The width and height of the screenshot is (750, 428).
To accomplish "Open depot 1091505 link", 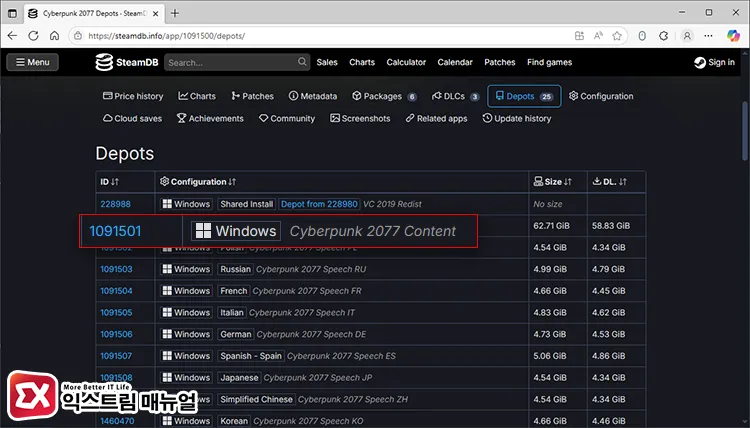I will pos(116,313).
